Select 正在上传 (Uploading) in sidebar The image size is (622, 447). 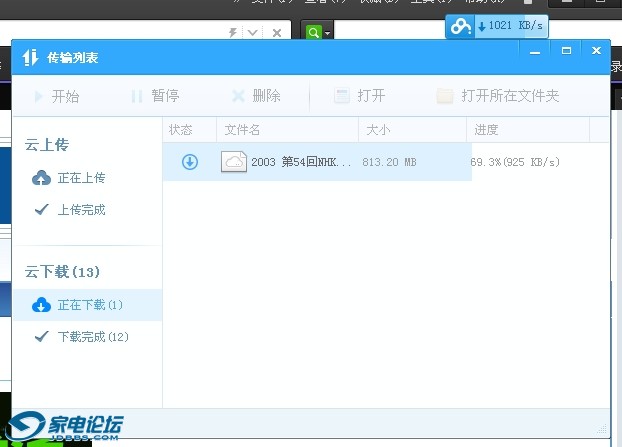point(70,178)
